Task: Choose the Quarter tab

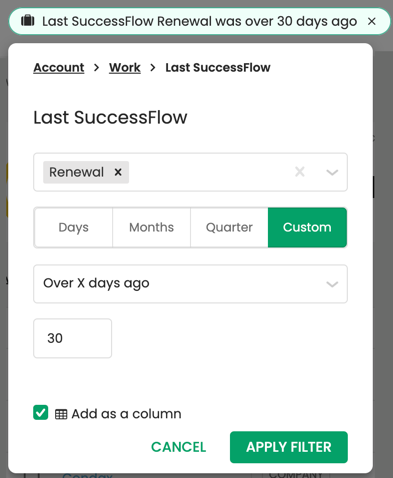Action: coord(229,227)
